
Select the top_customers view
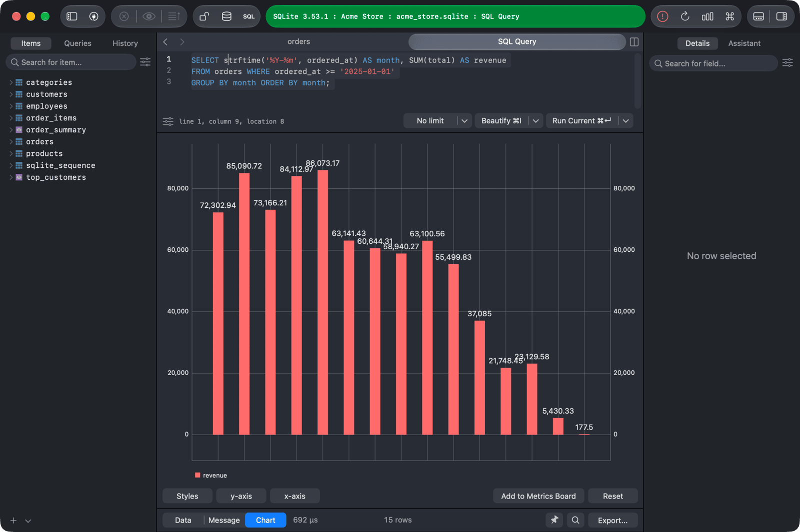pos(56,177)
